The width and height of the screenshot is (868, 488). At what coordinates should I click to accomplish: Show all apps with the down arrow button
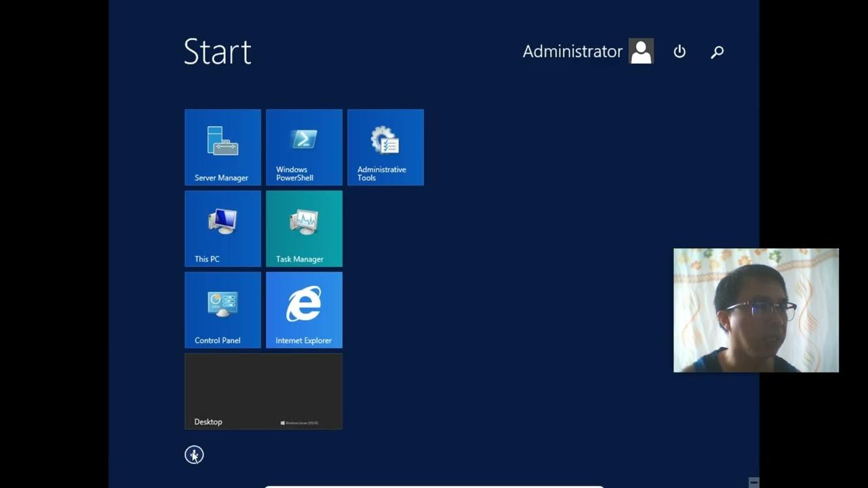(194, 455)
